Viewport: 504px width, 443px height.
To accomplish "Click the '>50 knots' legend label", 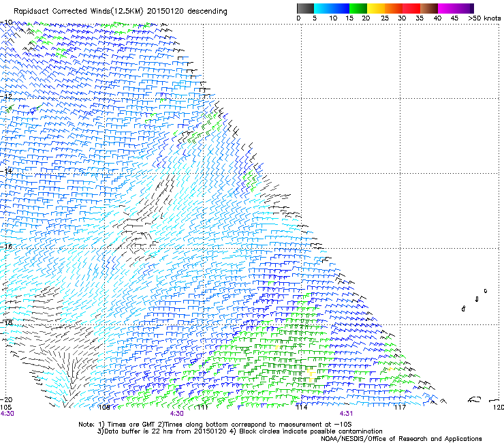I will [x=484, y=18].
